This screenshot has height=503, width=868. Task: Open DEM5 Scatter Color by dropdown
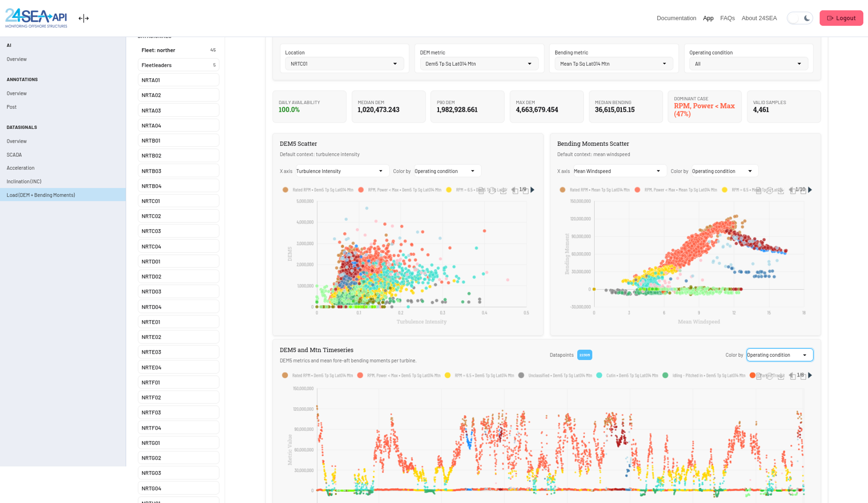(x=447, y=171)
